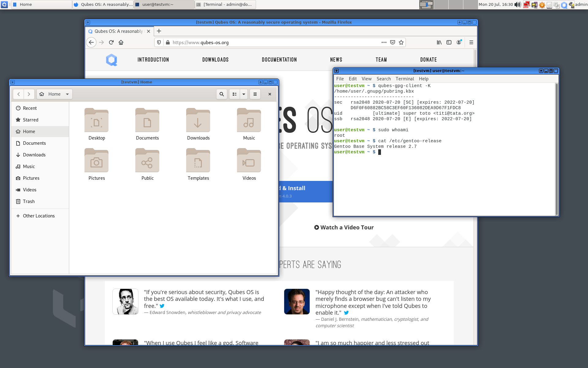Open search in the Home file manager

click(221, 94)
